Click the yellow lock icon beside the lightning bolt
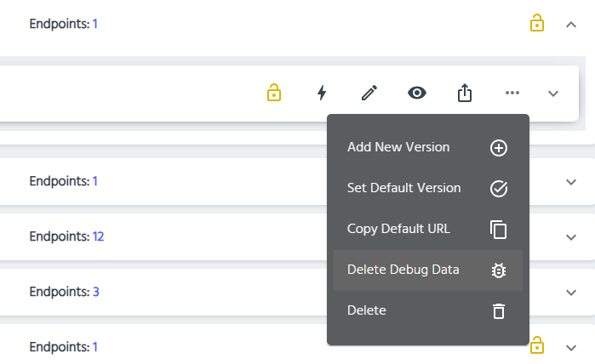The image size is (595, 364). click(x=273, y=93)
